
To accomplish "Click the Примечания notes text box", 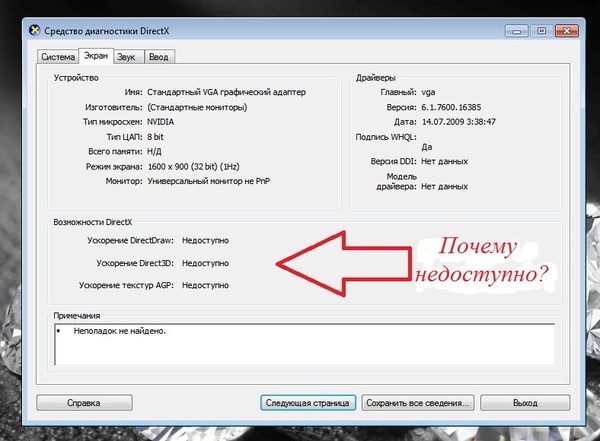I will pos(305,345).
